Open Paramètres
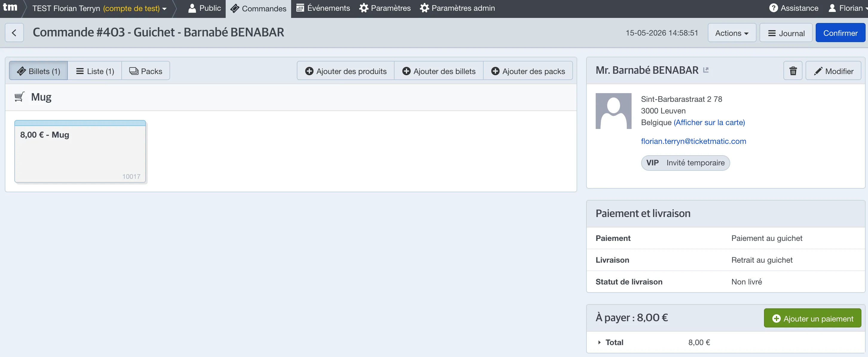The width and height of the screenshot is (868, 357). (x=385, y=8)
